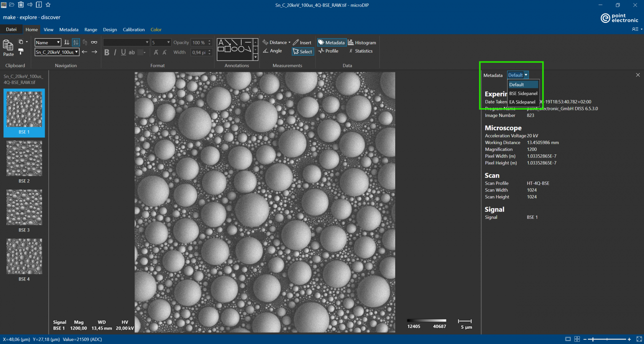Choose Default in the Metadata layout list
Viewport: 644px width, 344px height.
[x=523, y=85]
